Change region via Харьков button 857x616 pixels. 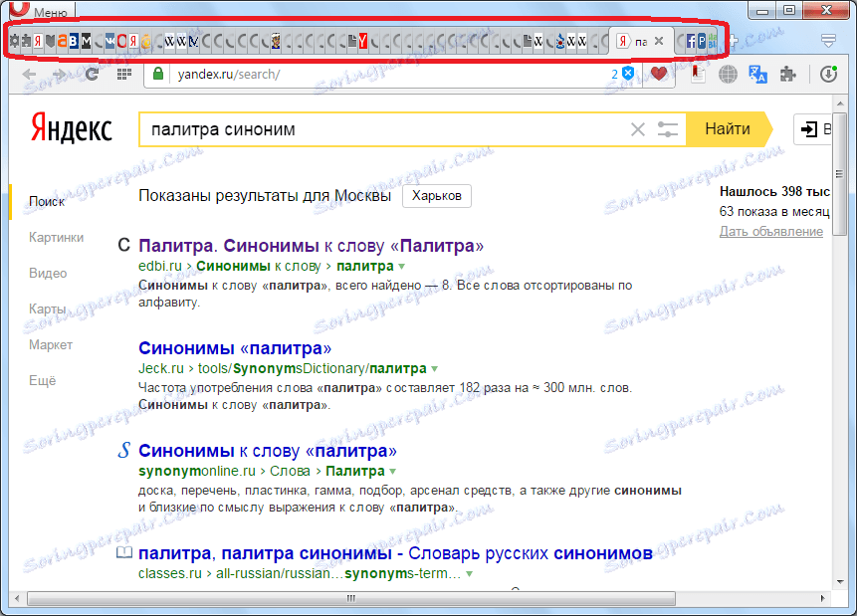437,196
